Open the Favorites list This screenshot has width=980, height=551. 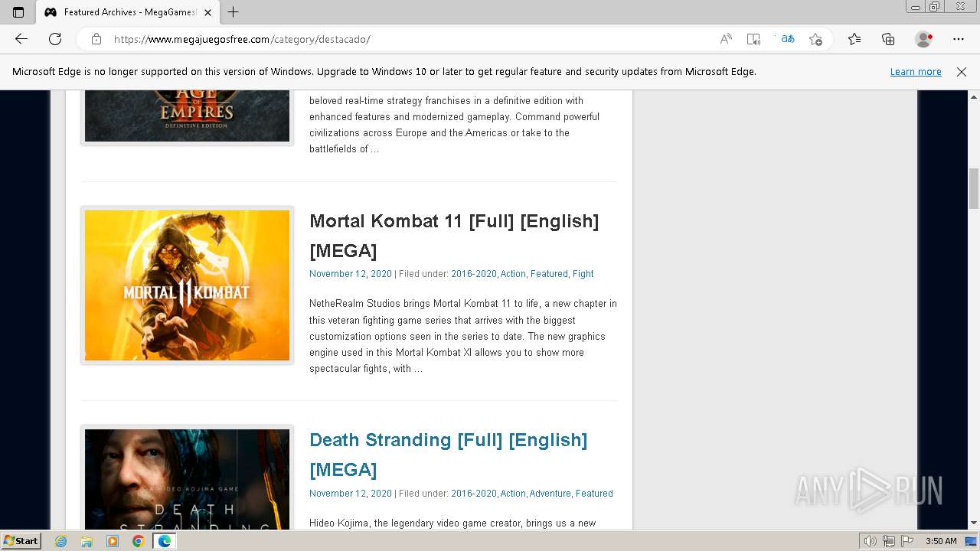(x=854, y=39)
